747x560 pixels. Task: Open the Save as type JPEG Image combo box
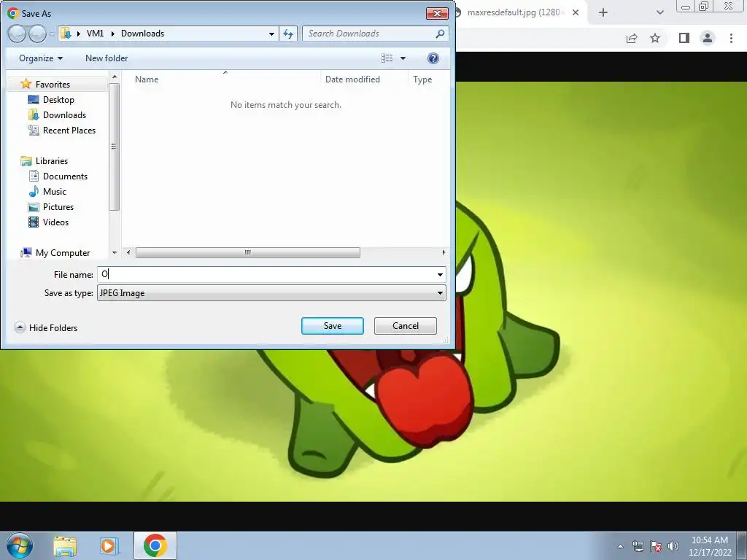pos(271,293)
